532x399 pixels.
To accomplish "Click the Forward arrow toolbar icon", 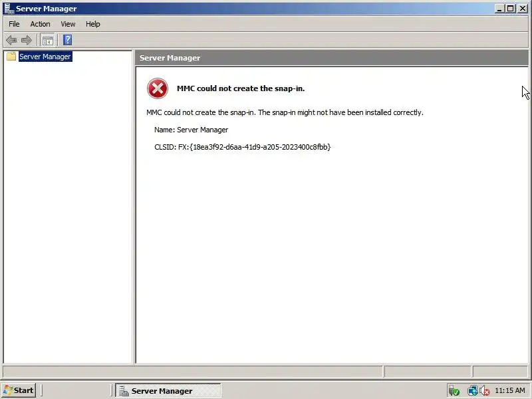I will (27, 40).
